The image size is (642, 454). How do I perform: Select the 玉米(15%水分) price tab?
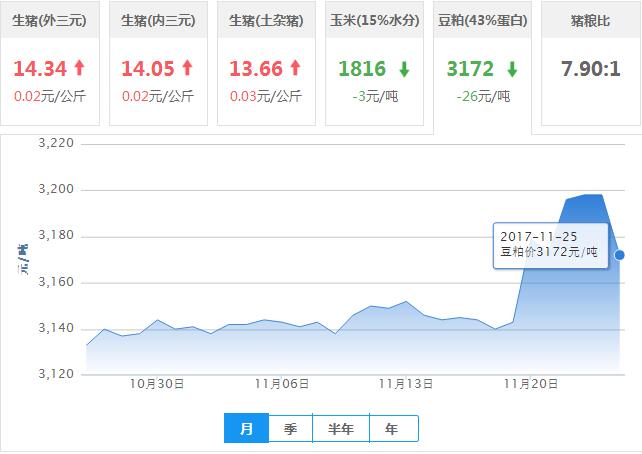point(374,63)
